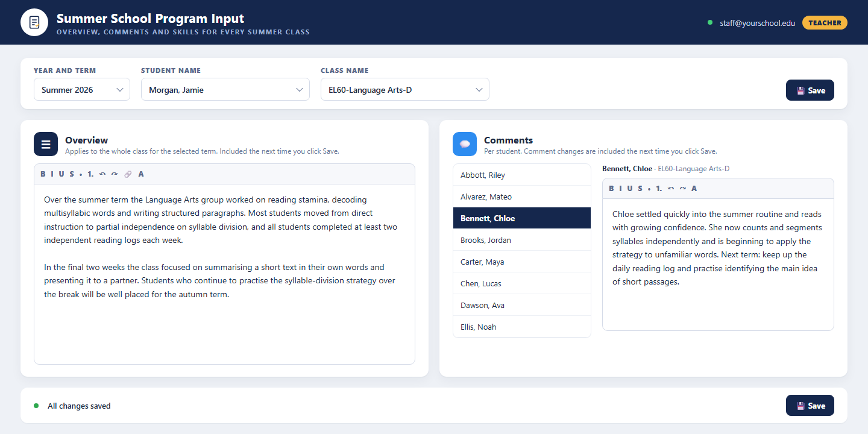Click the bottom Save button
This screenshot has height=434, width=868.
(x=810, y=406)
